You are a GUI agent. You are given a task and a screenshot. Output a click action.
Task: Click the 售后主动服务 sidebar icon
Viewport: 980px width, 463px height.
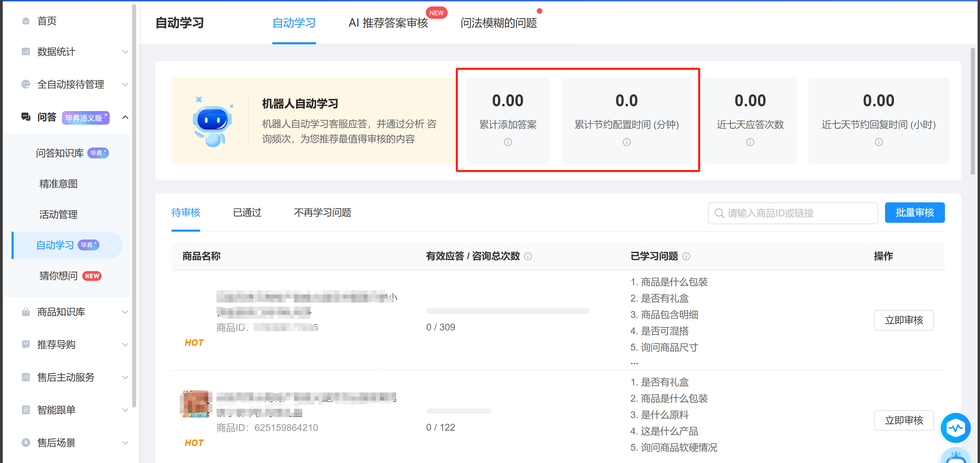point(26,377)
